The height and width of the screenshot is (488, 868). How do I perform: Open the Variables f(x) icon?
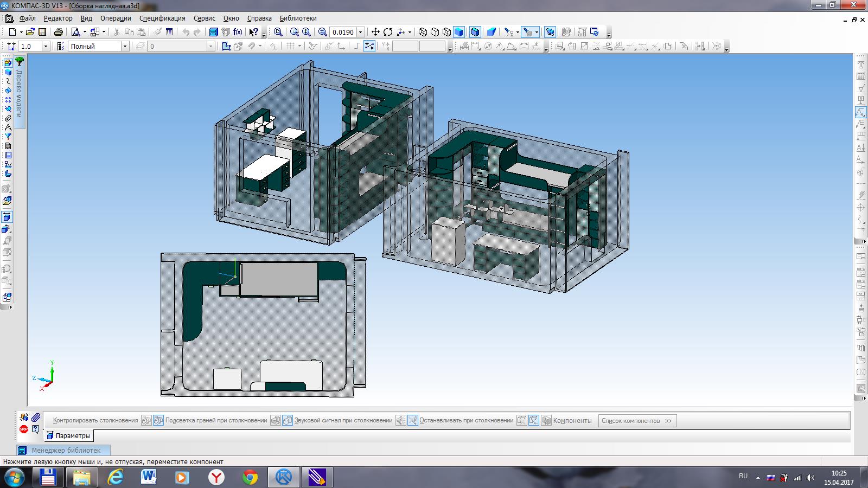click(x=238, y=32)
